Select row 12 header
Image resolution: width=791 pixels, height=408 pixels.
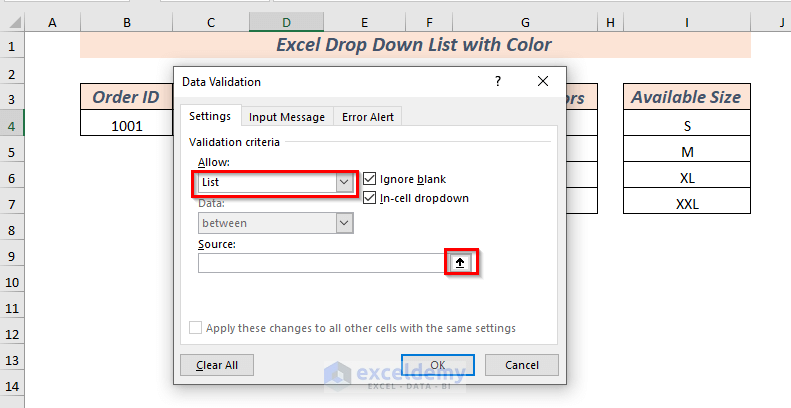(x=12, y=334)
